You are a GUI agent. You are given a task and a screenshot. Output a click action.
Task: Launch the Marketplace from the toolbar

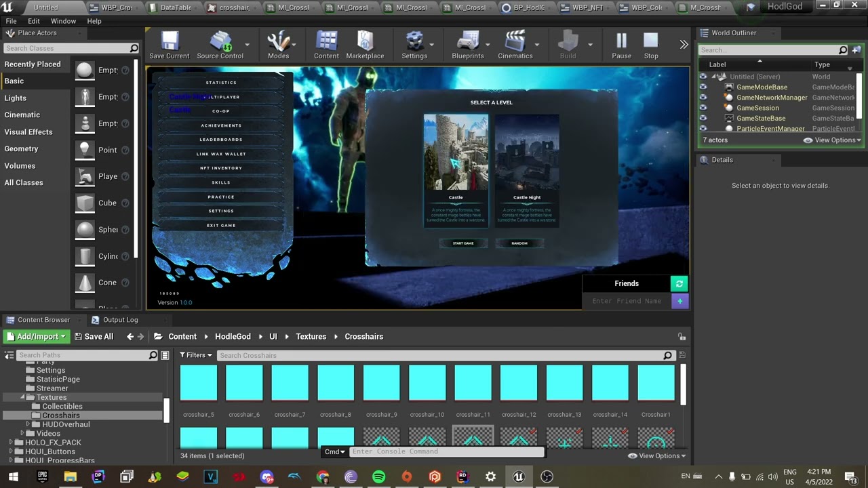365,45
